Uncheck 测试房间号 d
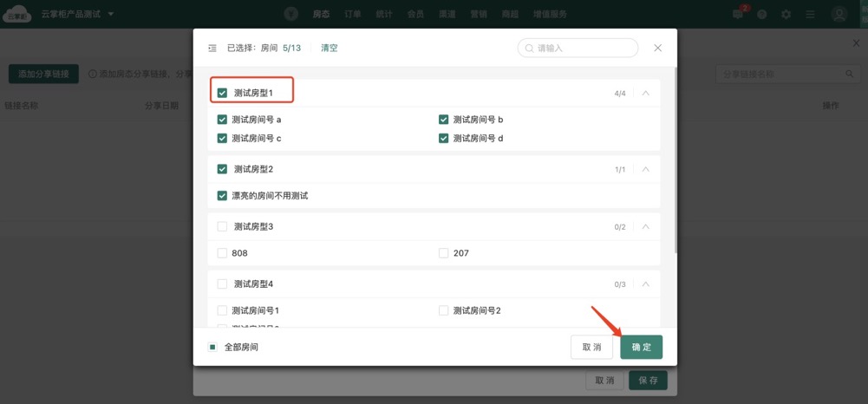This screenshot has width=868, height=404. point(443,139)
